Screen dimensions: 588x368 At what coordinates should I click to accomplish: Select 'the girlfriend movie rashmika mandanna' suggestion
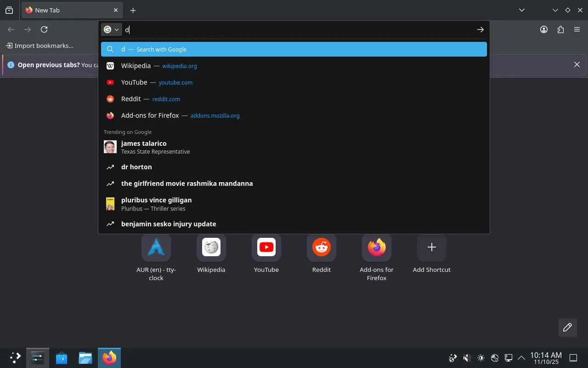click(294, 184)
